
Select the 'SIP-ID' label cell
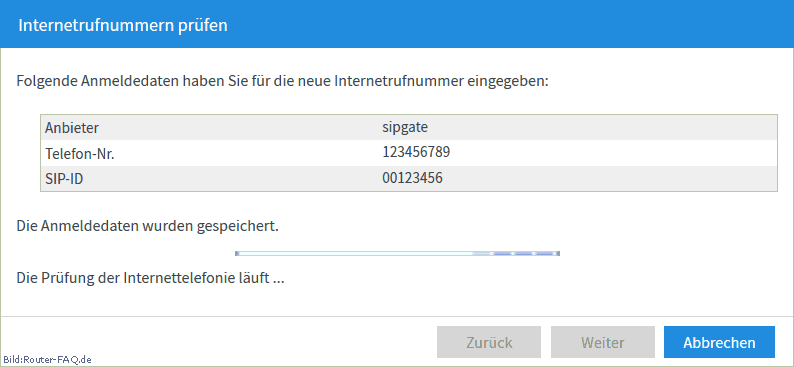click(x=64, y=179)
